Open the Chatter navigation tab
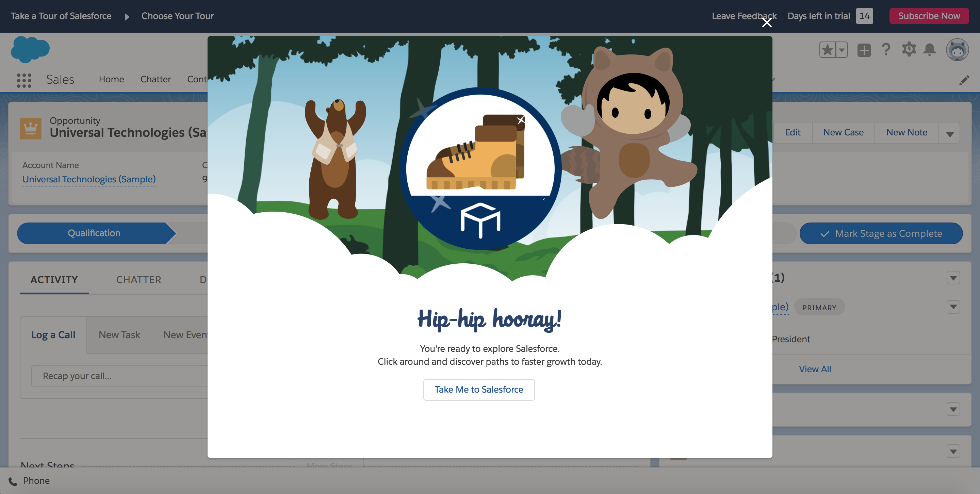 pyautogui.click(x=156, y=79)
